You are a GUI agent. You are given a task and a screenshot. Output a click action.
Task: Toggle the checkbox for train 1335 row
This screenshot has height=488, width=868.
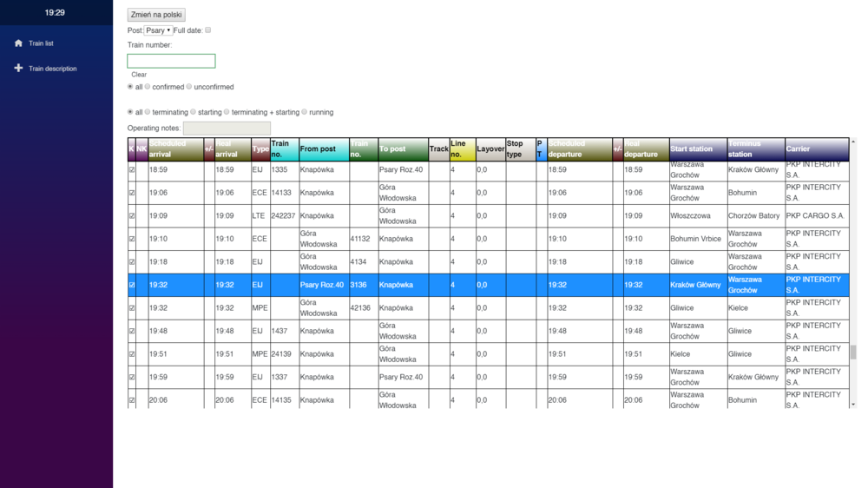point(132,170)
